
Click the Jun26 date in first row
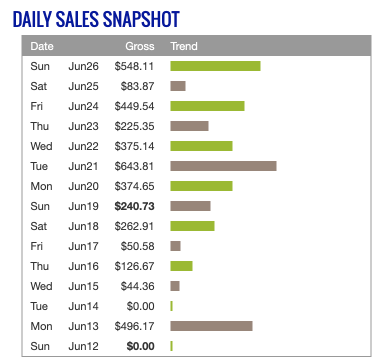click(x=83, y=66)
